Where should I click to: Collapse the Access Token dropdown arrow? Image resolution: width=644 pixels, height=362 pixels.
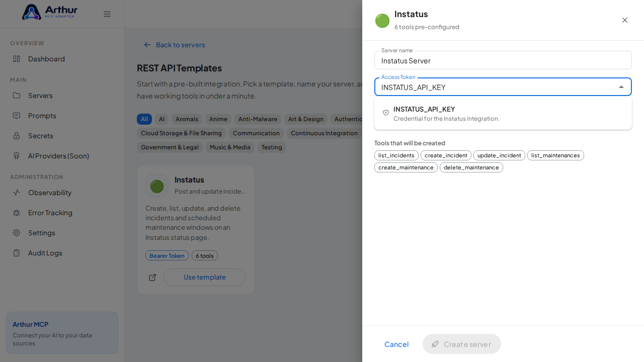(x=621, y=87)
